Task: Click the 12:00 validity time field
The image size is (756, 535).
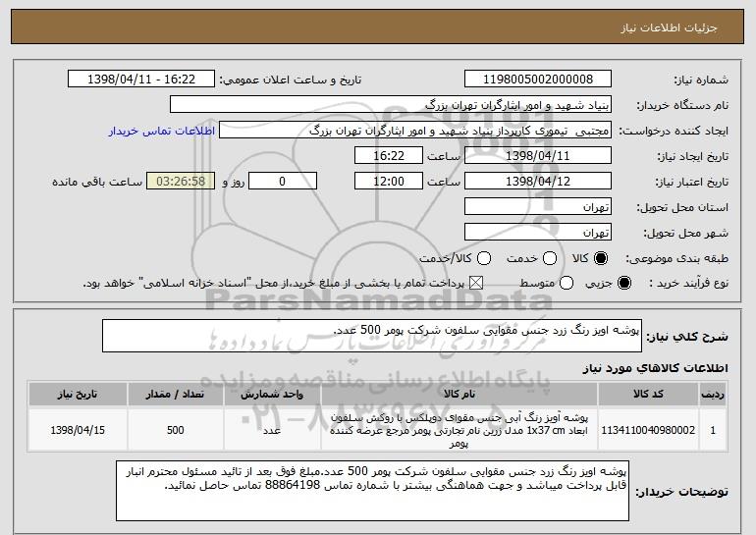Action: tap(389, 182)
